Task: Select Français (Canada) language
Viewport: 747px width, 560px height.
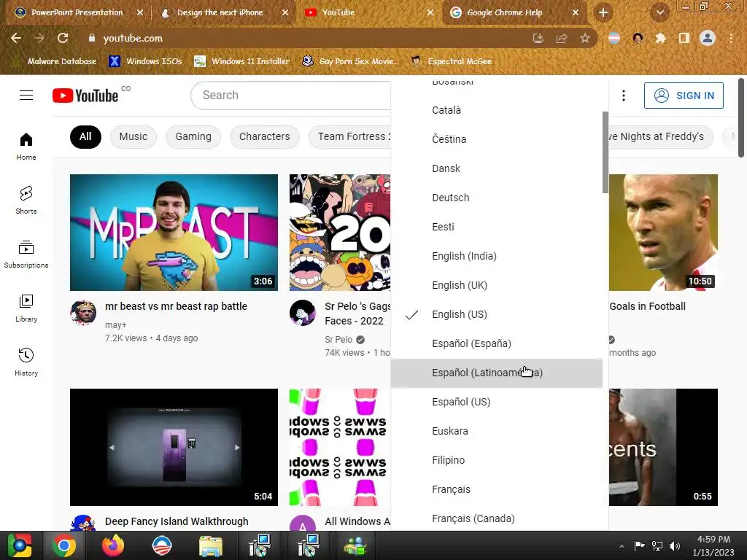Action: 496,518
